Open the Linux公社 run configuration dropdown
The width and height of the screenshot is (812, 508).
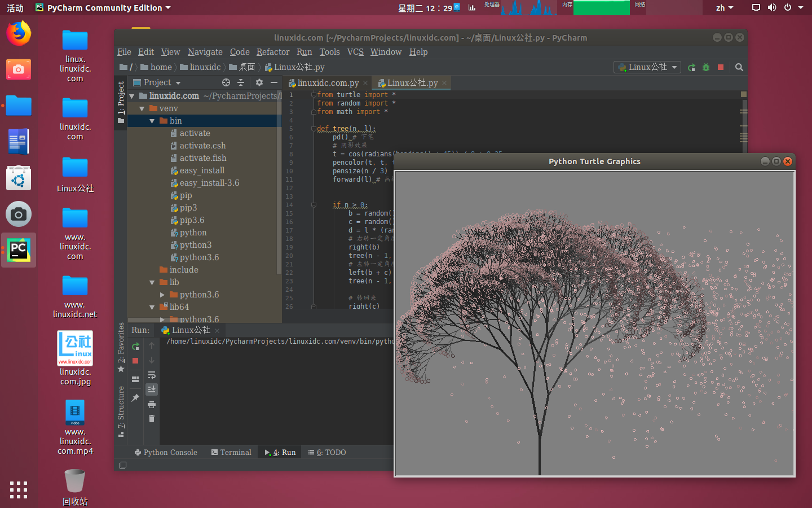647,67
